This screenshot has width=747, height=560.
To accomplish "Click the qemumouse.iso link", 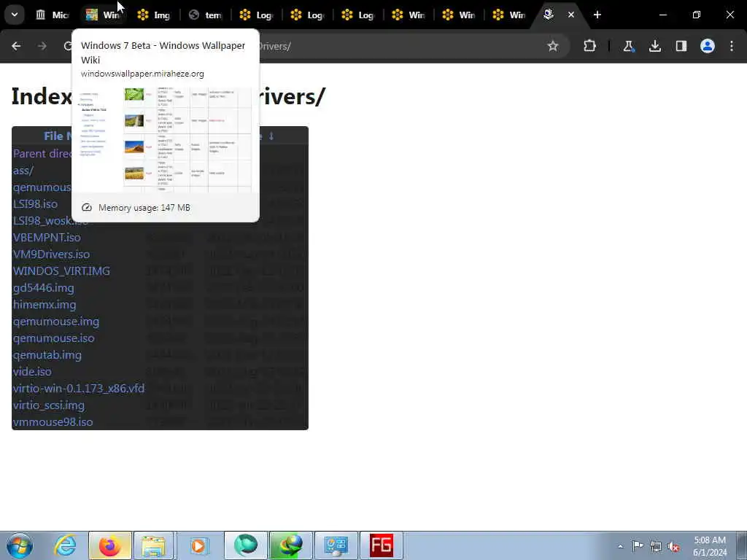I will (x=53, y=338).
